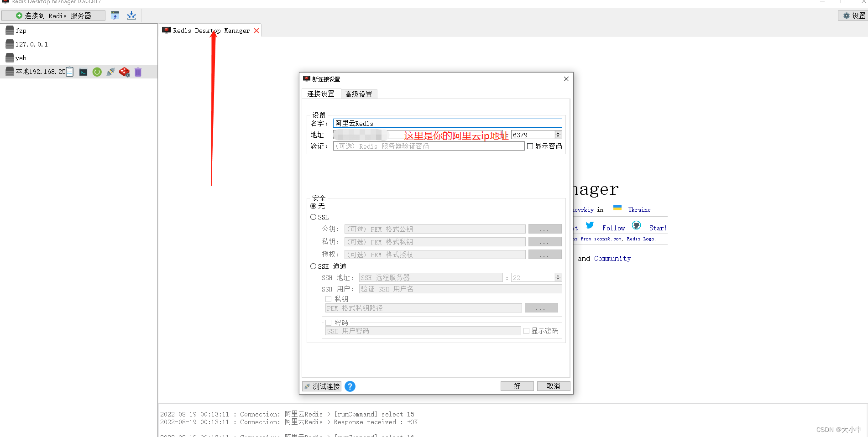Close the Redis Desktop Manager tab with red X
The image size is (868, 437).
click(x=256, y=31)
